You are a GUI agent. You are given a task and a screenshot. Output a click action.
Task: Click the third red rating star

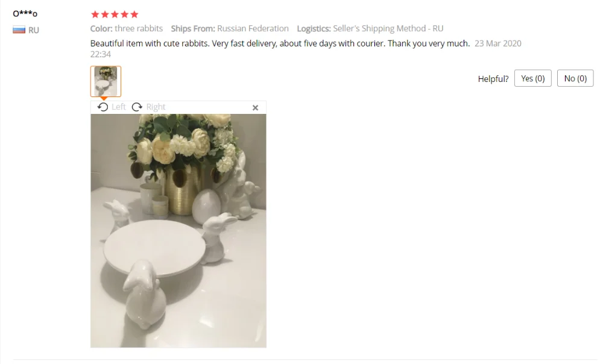115,14
